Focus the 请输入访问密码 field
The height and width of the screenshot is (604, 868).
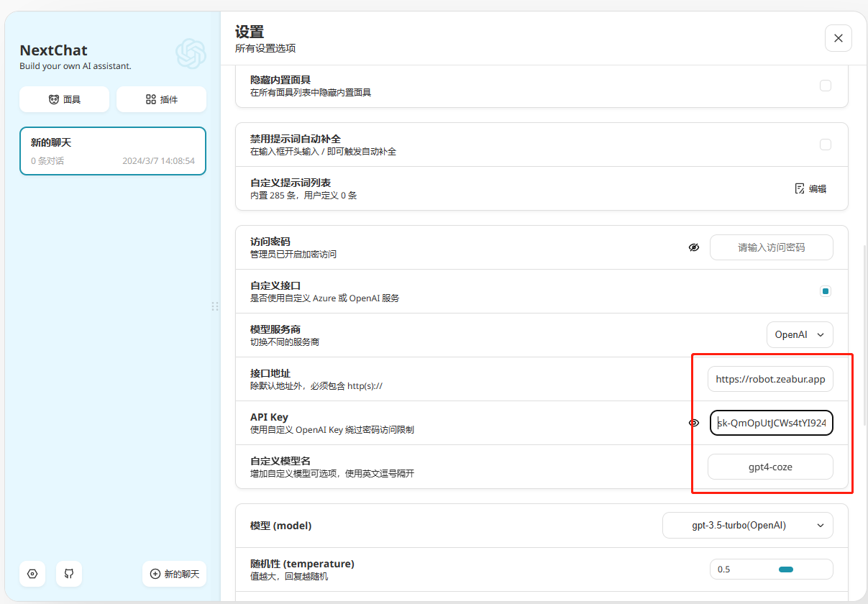(772, 247)
